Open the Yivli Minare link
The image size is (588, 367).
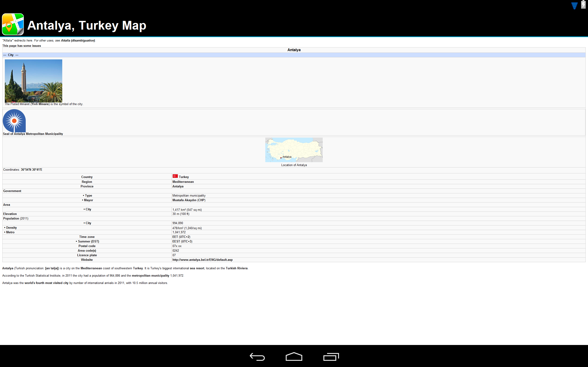tap(40, 104)
